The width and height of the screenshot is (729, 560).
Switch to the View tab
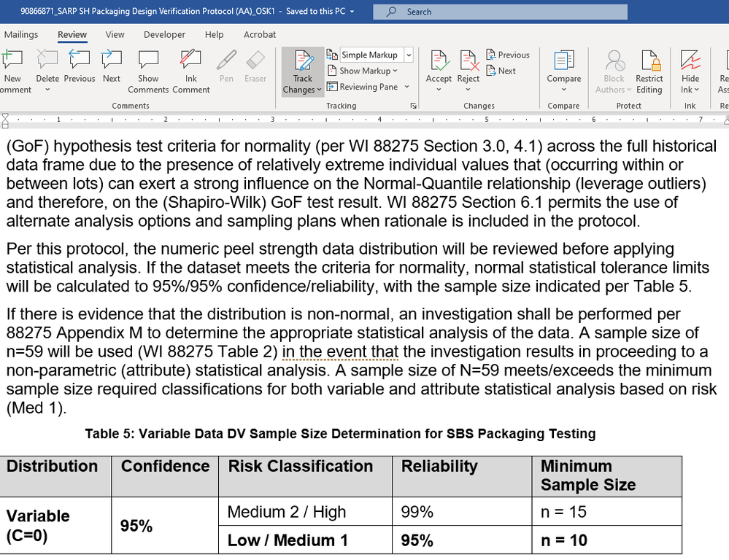(115, 34)
